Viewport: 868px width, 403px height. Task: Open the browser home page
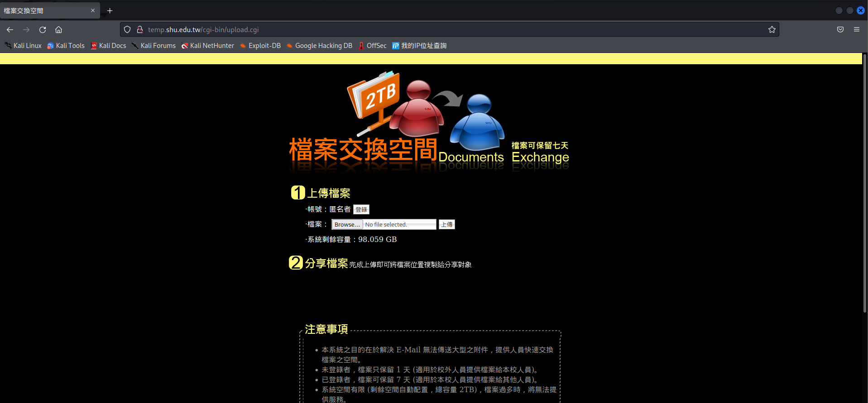[59, 30]
